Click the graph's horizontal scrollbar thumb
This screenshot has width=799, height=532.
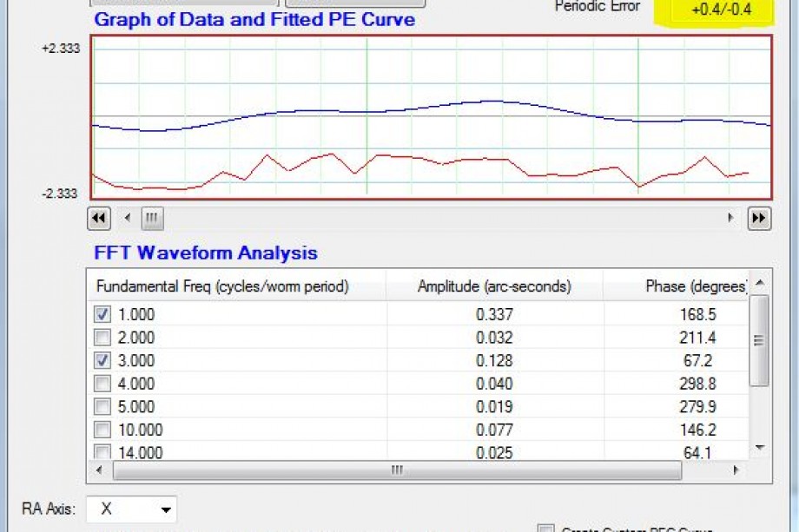152,219
